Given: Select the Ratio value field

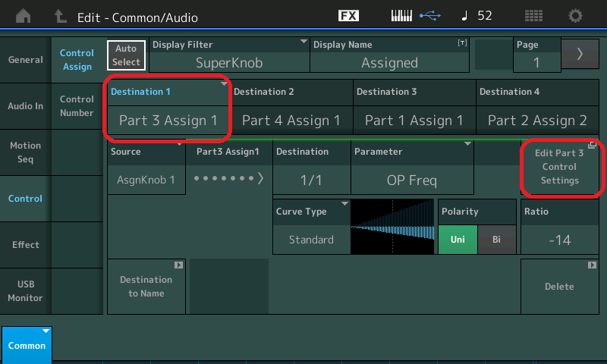Looking at the screenshot, I should click(x=558, y=240).
